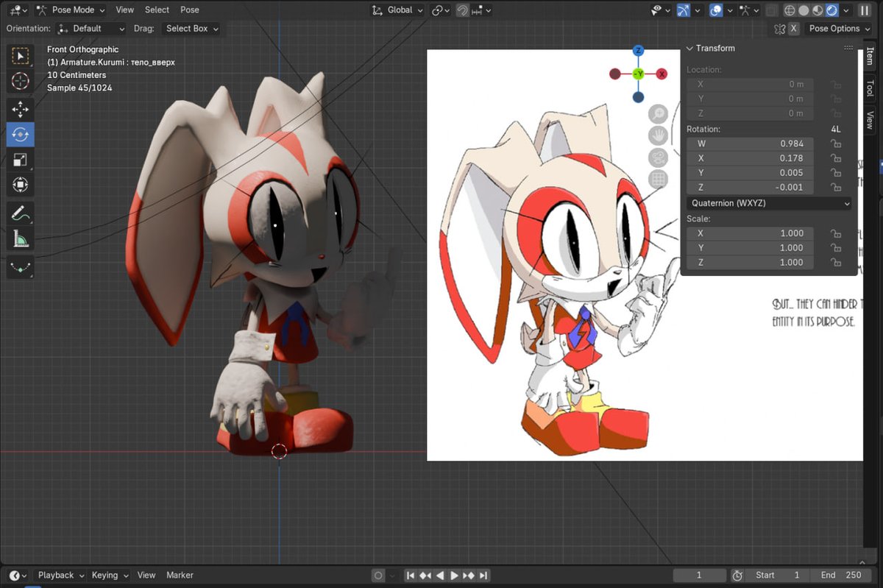This screenshot has height=588, width=883.
Task: Switch to the View sidebar tab
Action: tap(870, 119)
